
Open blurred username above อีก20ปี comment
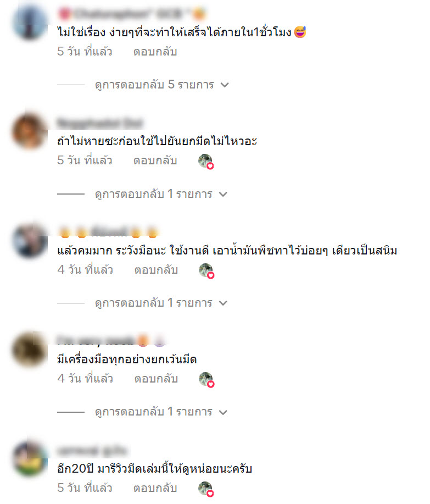point(92,451)
